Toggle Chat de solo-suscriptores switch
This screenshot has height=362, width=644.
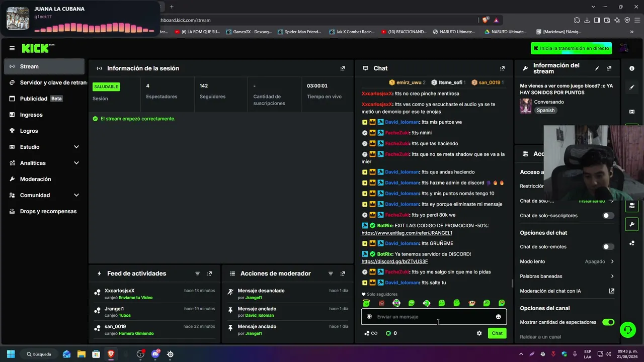click(608, 216)
